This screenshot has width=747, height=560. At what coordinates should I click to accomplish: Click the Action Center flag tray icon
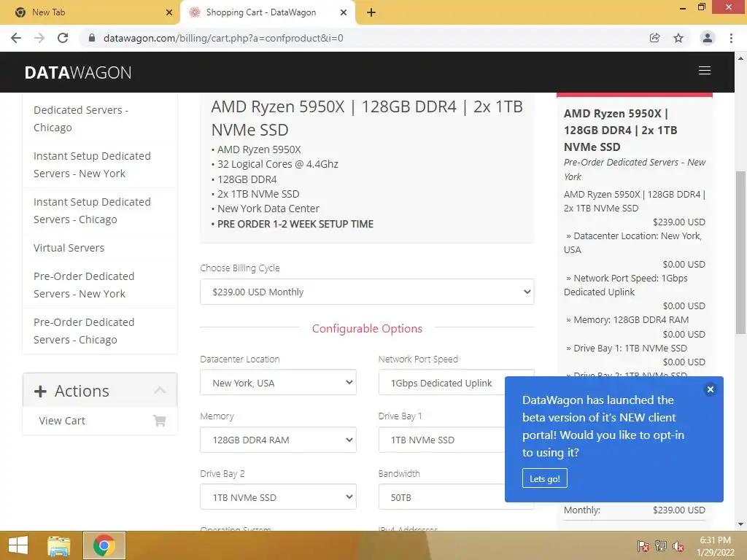pyautogui.click(x=643, y=546)
